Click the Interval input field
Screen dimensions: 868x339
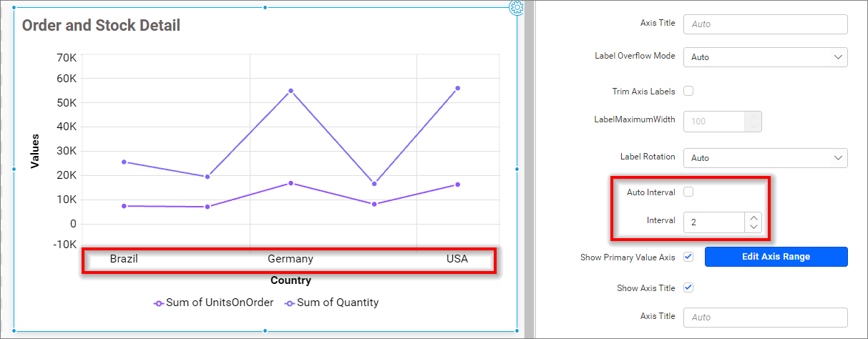point(714,222)
